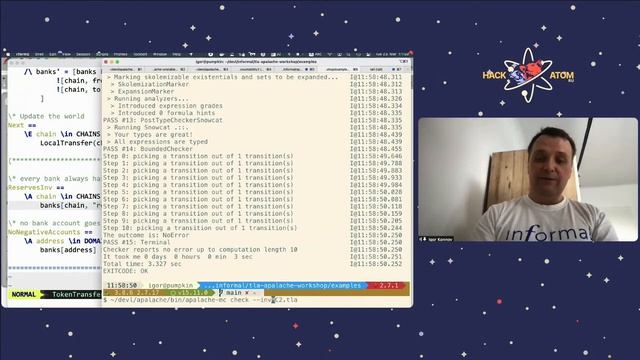Click 'Running Snowcat' output line
The height and width of the screenshot is (360, 640).
coord(148,127)
